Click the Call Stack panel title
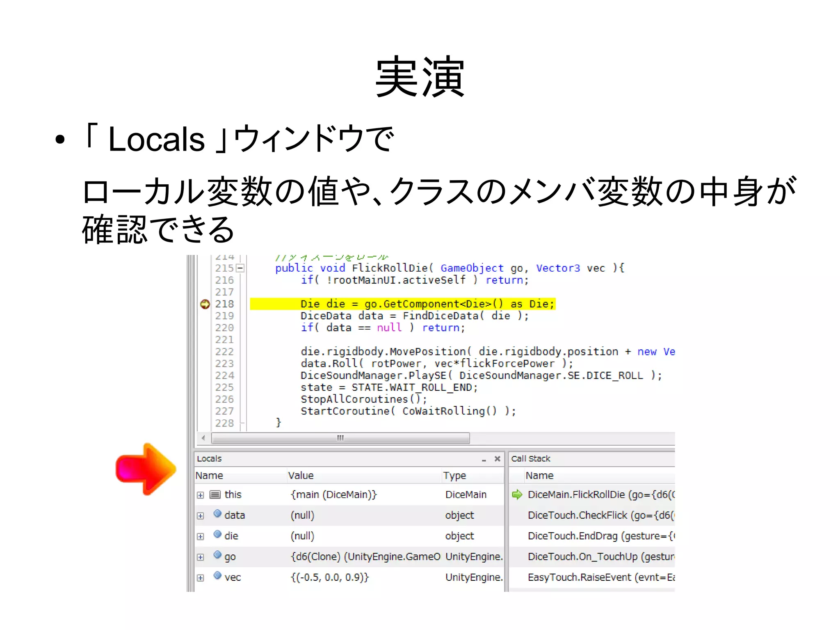The height and width of the screenshot is (630, 840). coord(530,458)
